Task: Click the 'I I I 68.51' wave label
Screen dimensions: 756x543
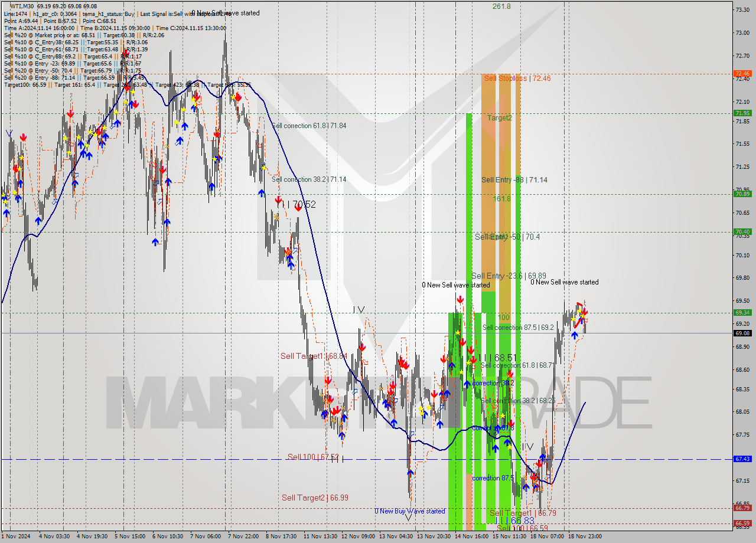Action: click(497, 358)
